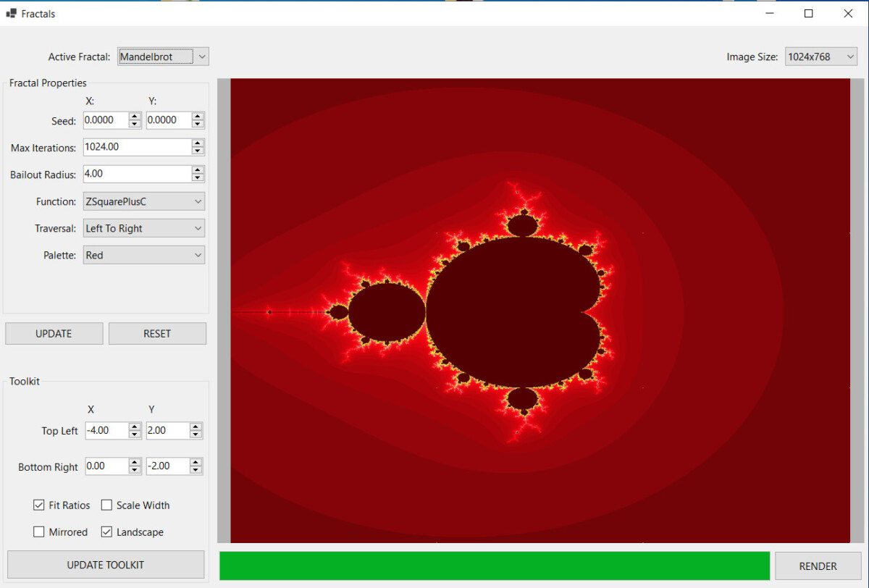Decrease Bottom Right Y value
Screen dimensions: 869x588
196,470
